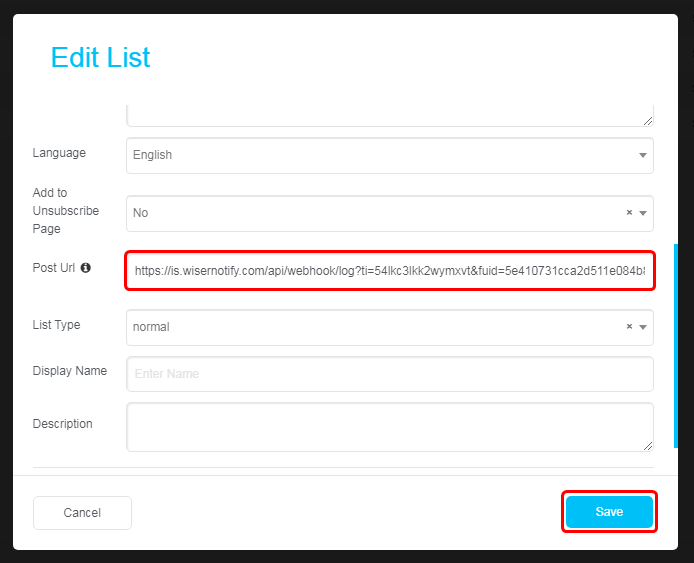694x563 pixels.
Task: Click inside the Description text area
Action: point(389,427)
